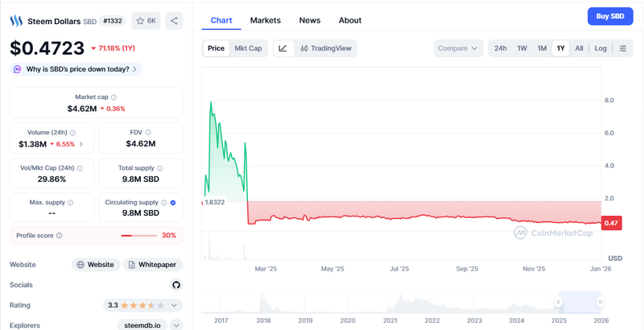Open the chart settings sliders icon
Image resolution: width=644 pixels, height=330 pixels.
click(622, 48)
